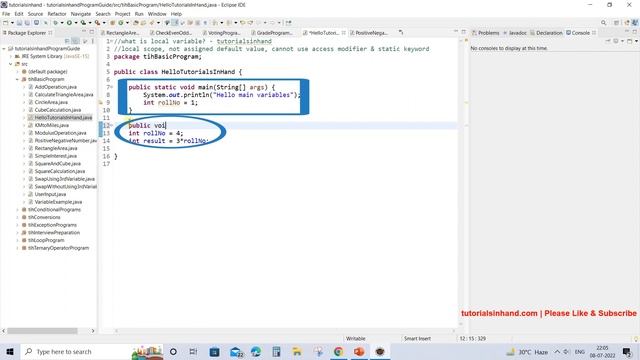
Task: Collapse the src folder
Action: [11, 64]
